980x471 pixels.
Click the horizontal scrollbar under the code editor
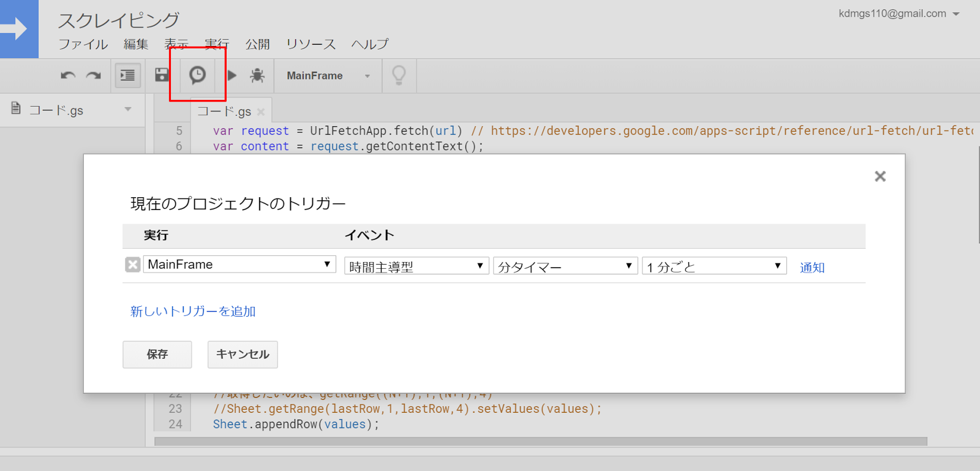541,442
